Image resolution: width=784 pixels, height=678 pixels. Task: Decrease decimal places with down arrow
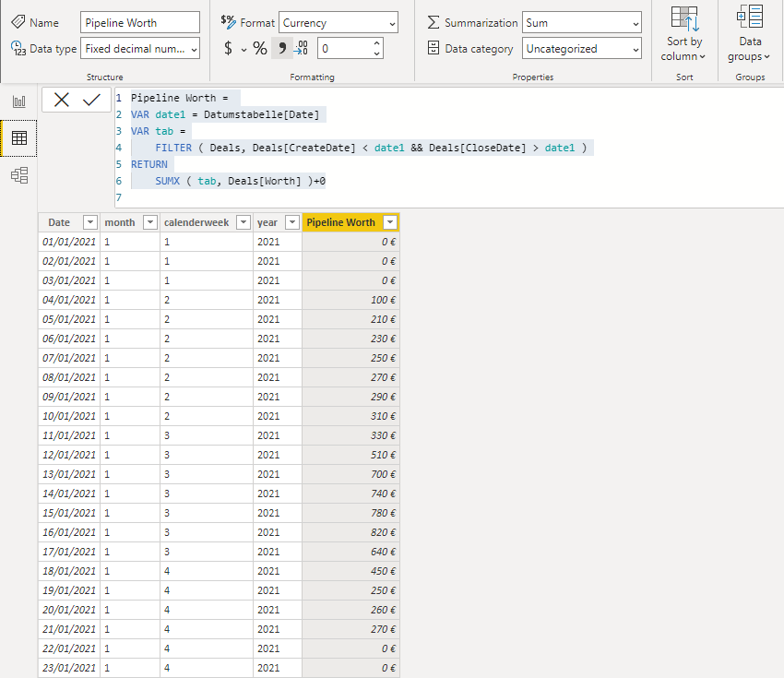tap(376, 54)
